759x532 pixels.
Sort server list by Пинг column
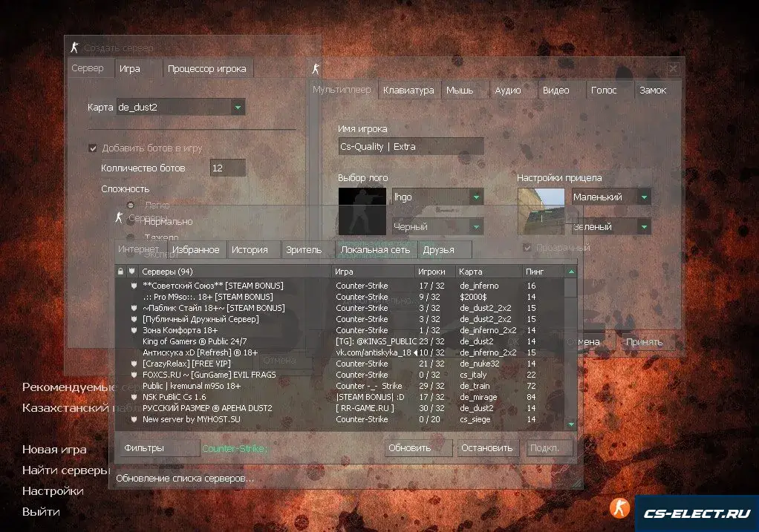(x=543, y=272)
